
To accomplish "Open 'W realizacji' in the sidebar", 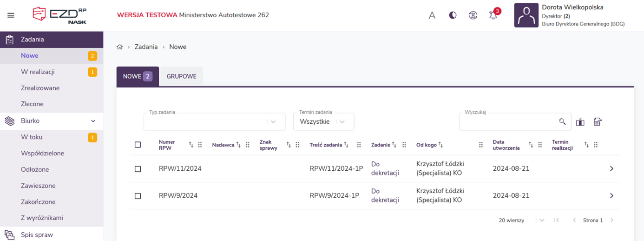I will pyautogui.click(x=38, y=72).
